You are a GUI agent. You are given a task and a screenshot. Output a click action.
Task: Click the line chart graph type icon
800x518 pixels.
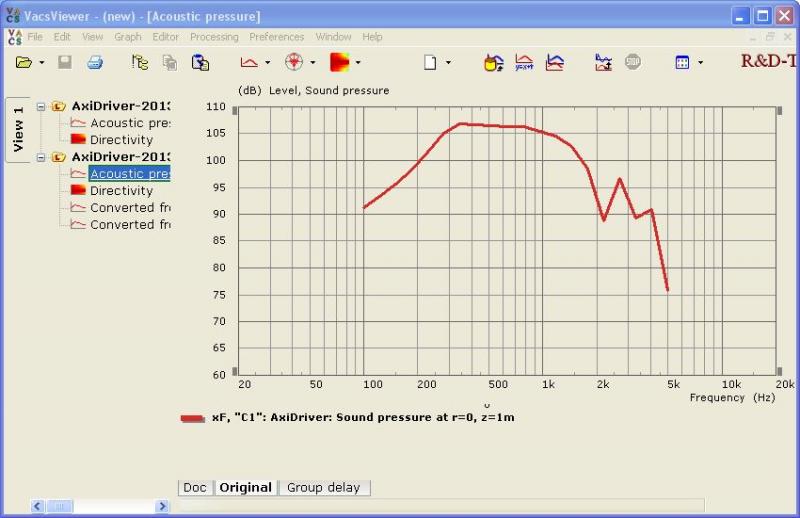tap(249, 62)
